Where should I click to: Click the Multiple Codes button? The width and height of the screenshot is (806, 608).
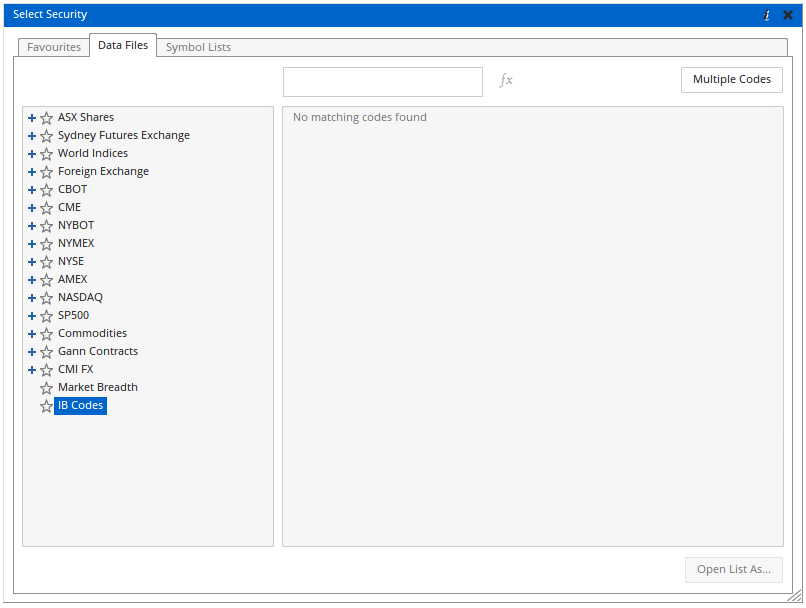click(731, 80)
